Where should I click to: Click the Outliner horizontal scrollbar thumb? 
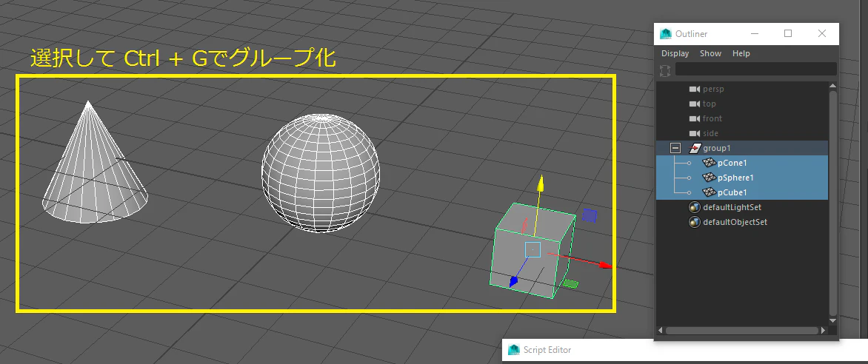(x=742, y=330)
